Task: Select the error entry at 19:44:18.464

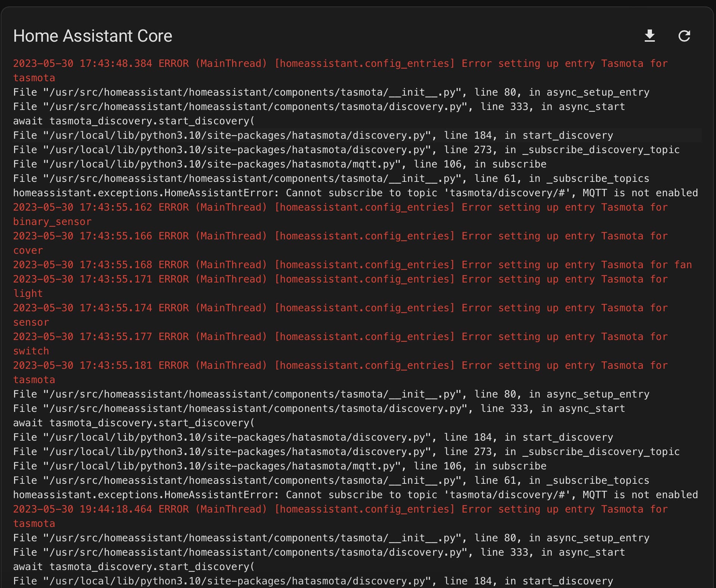Action: pos(340,509)
